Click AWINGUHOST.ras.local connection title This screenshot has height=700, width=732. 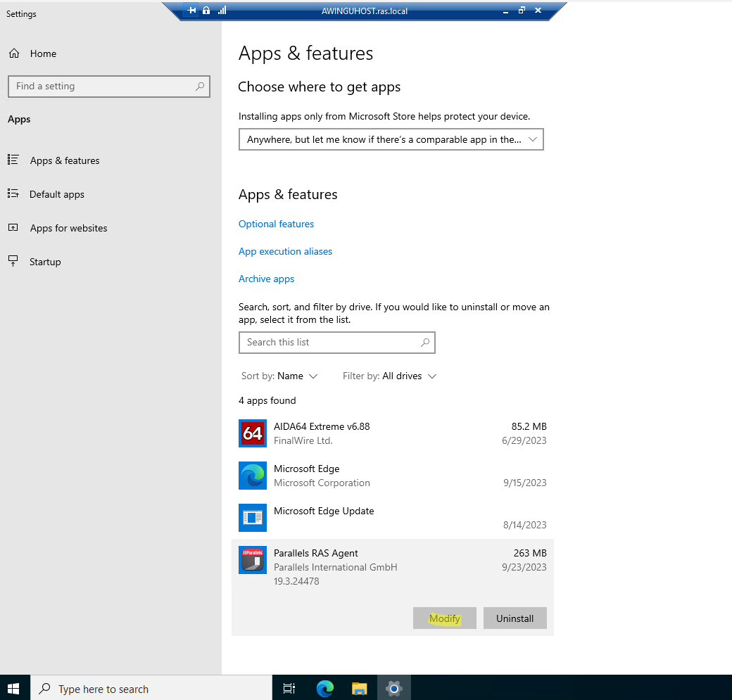point(364,11)
